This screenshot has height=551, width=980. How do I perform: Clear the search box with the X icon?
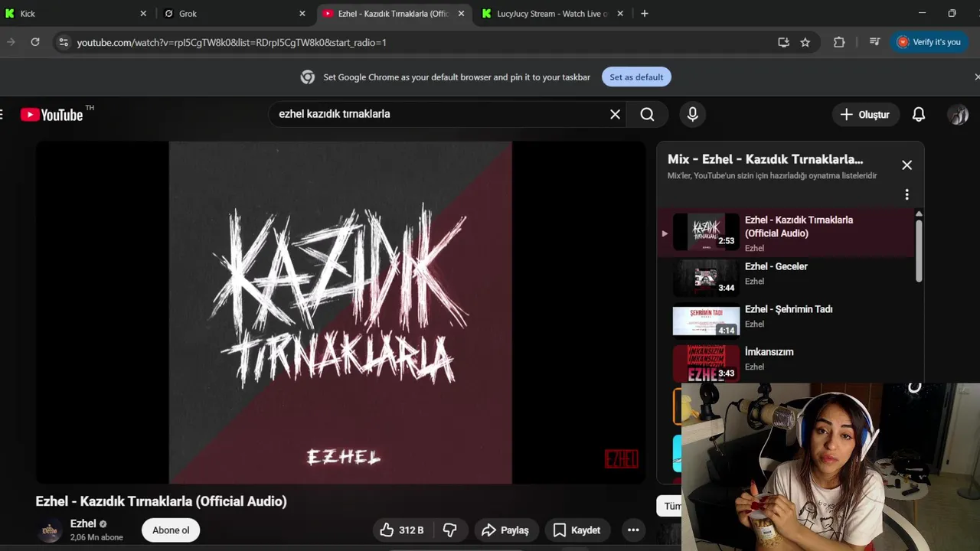615,114
